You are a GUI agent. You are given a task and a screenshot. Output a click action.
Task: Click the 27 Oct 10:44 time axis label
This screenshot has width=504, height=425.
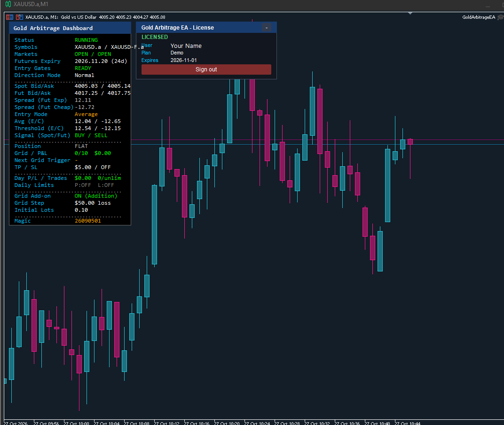pyautogui.click(x=407, y=424)
